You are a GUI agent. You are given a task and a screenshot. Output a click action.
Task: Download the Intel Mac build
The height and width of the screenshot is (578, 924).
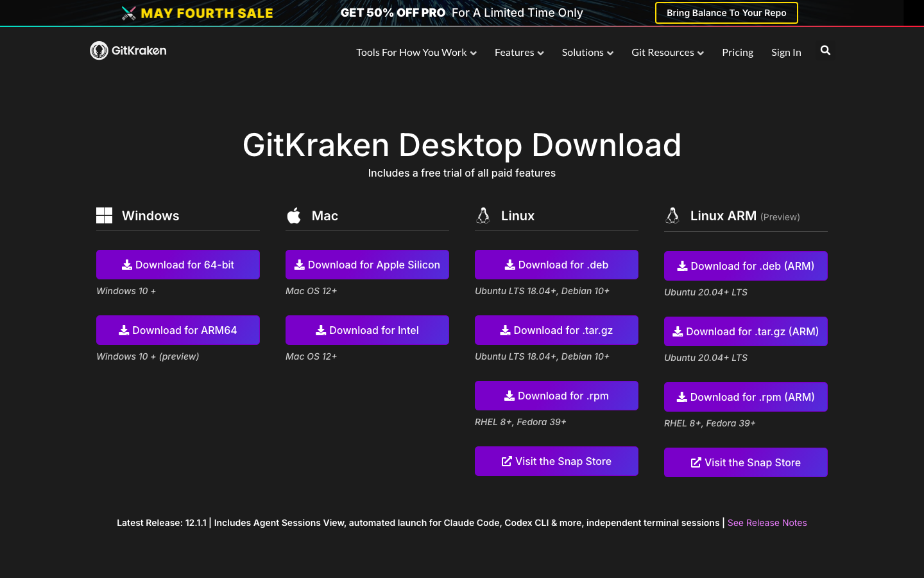[x=367, y=330]
